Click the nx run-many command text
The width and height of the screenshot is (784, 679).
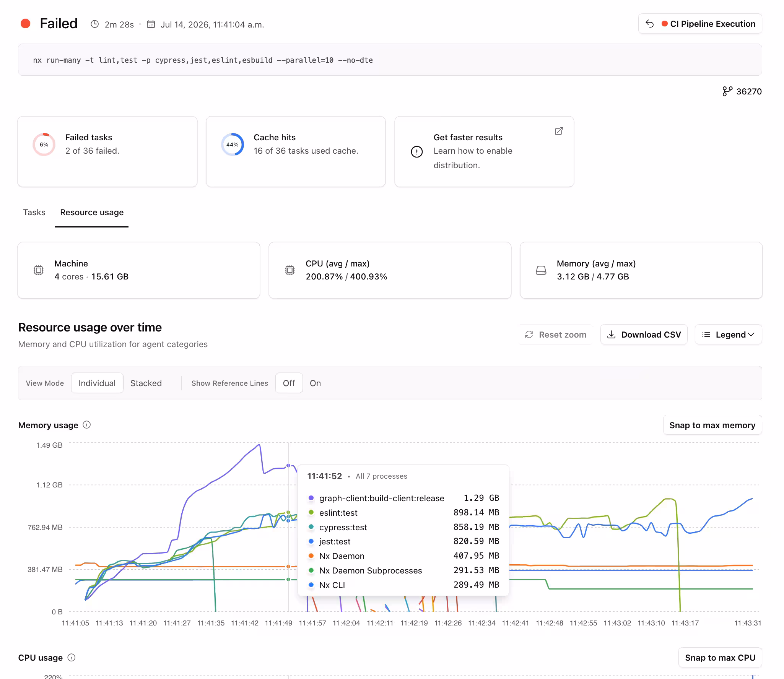point(203,60)
